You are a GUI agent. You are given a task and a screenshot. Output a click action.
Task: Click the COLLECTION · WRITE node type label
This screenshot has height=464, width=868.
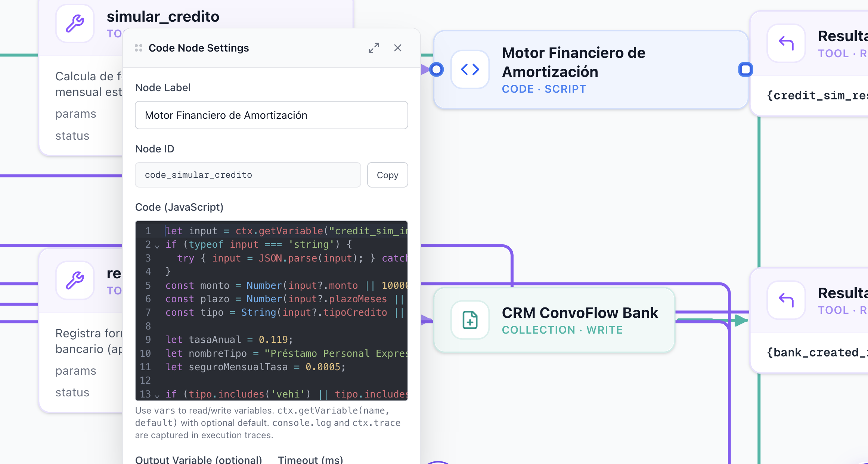click(x=562, y=330)
